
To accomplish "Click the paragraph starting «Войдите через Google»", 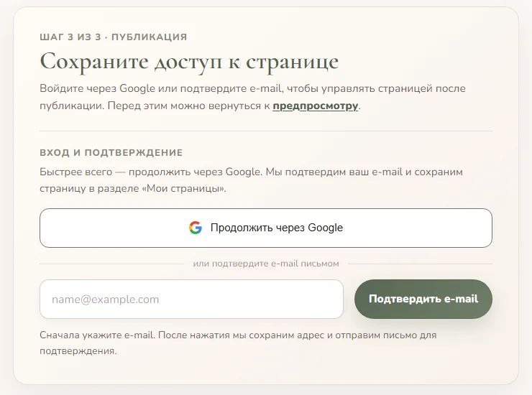I will [x=252, y=97].
